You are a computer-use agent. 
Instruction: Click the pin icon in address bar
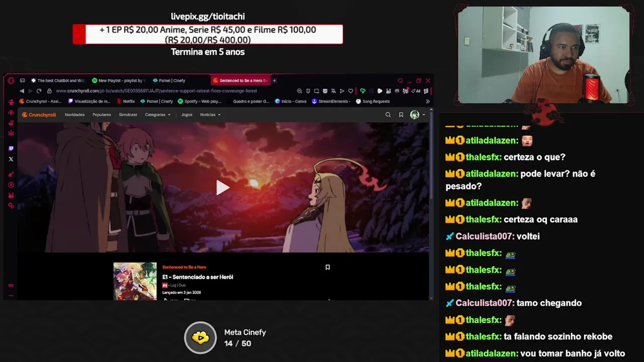(x=308, y=91)
